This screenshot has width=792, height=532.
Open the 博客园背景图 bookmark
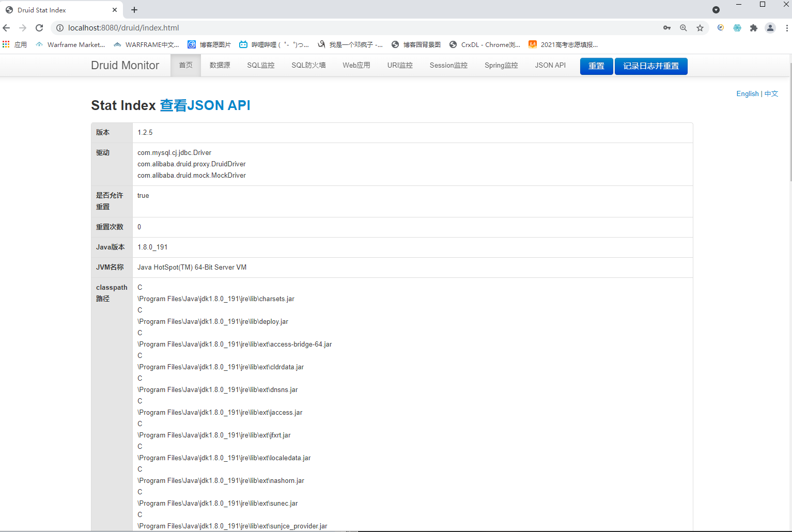pos(416,44)
